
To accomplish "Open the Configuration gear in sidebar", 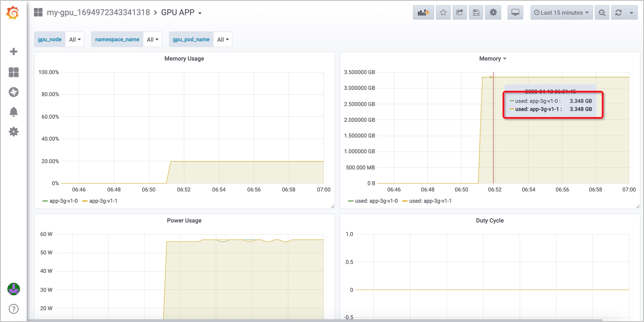I will click(13, 131).
